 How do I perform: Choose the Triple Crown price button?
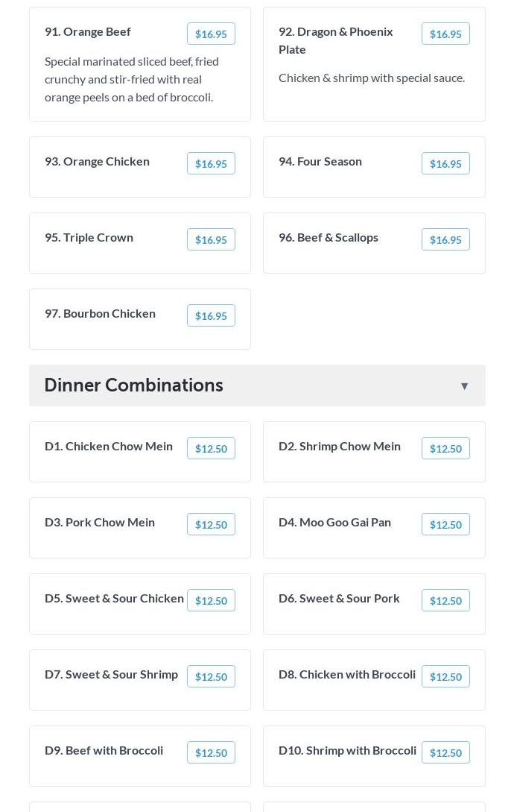pyautogui.click(x=211, y=239)
